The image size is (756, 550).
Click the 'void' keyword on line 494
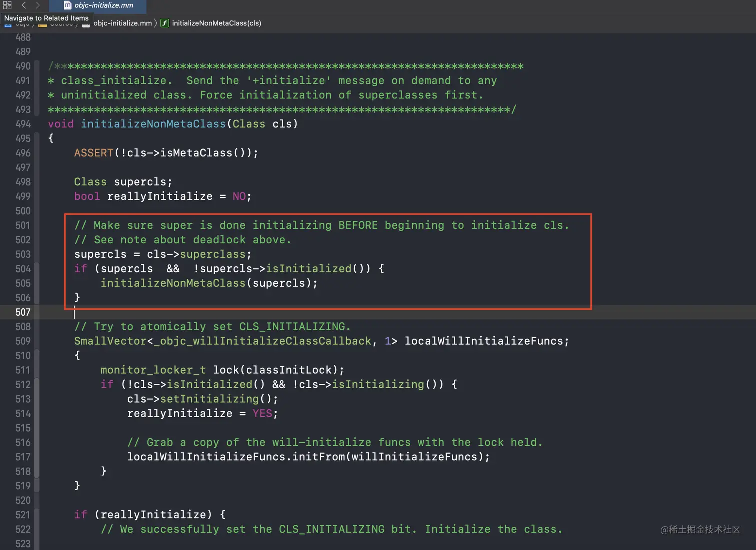point(61,124)
